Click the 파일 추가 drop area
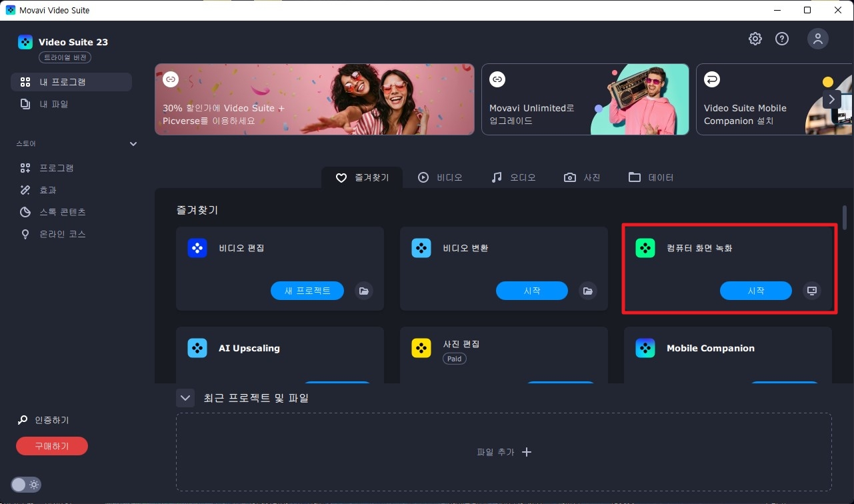The image size is (854, 504). coord(504,452)
